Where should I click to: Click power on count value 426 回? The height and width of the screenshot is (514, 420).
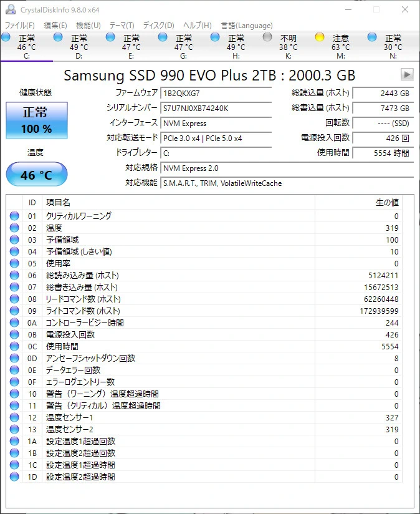click(x=383, y=138)
